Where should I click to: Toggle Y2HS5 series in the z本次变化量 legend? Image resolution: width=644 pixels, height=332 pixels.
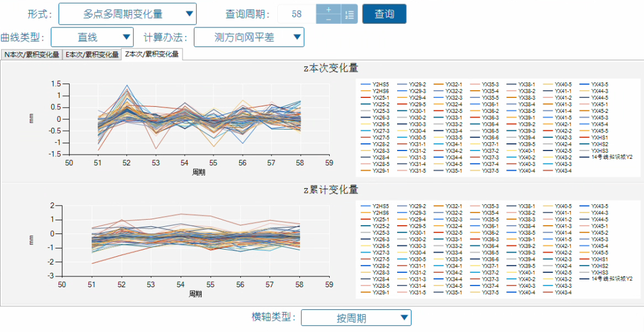tap(374, 84)
